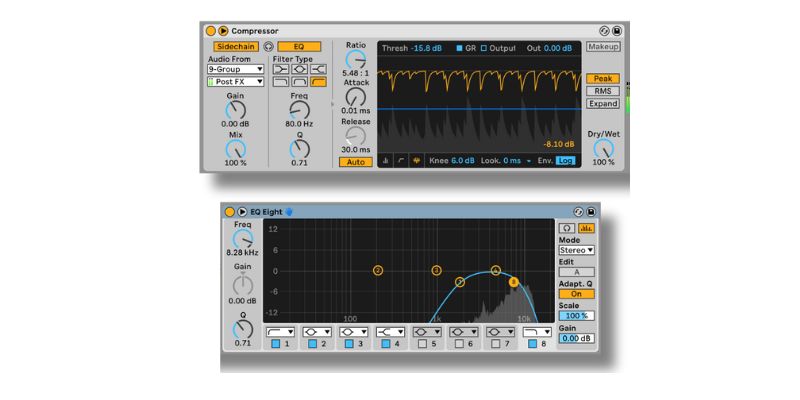Click the Attack knob

pos(356,97)
